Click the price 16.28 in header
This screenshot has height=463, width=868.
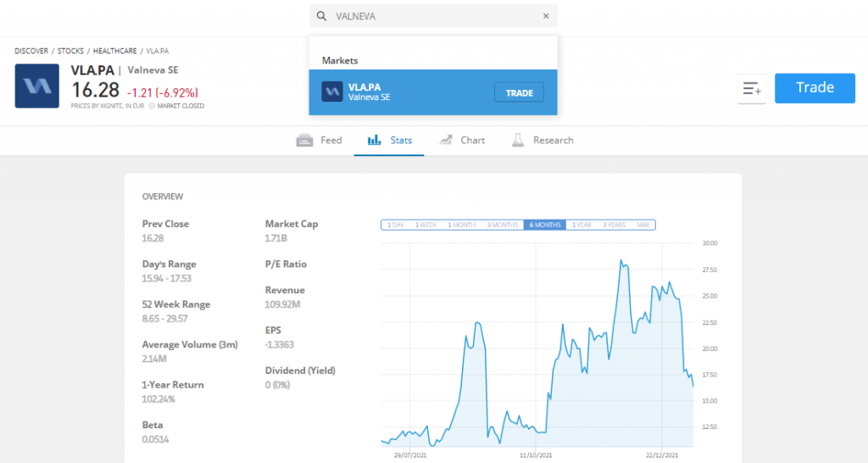[95, 90]
